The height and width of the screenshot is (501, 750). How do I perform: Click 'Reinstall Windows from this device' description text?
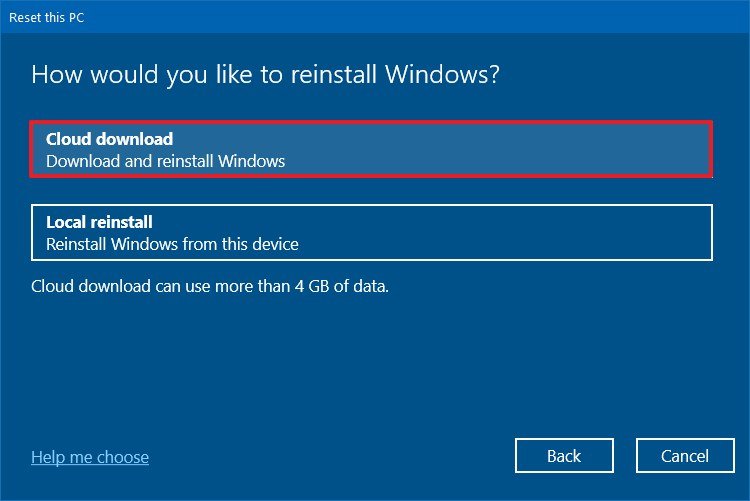coord(172,244)
